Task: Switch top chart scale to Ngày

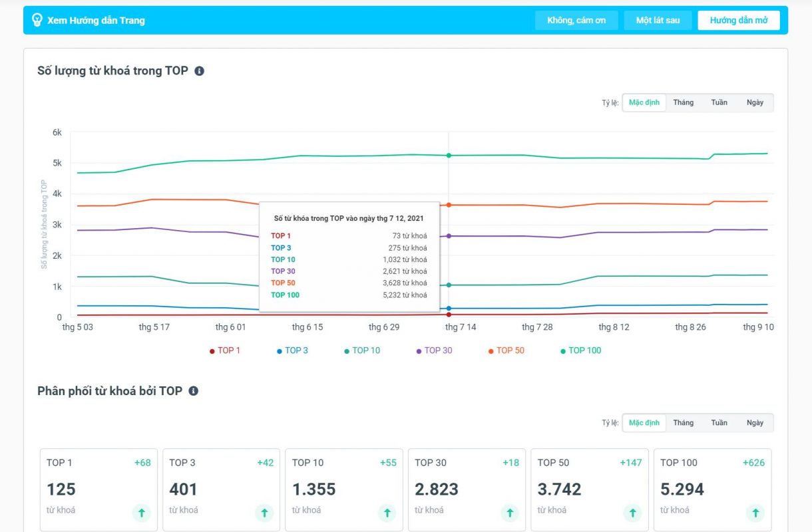Action: [x=755, y=102]
